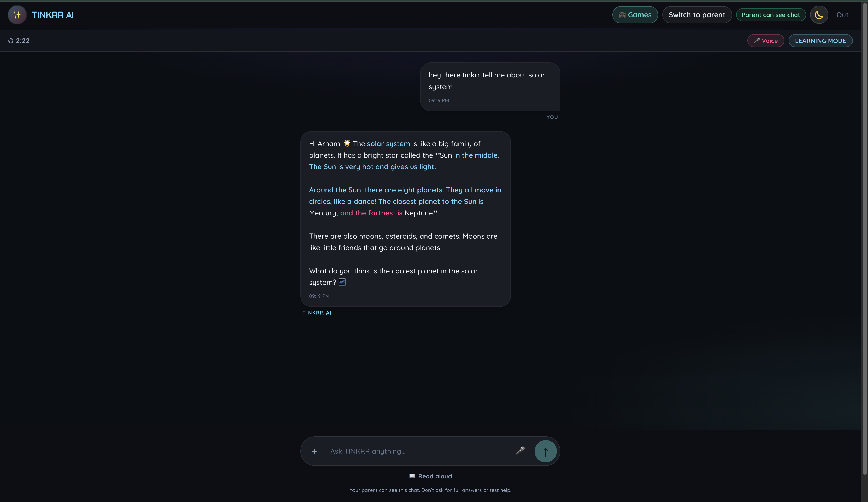Click the 2:22 timer value

(x=23, y=41)
